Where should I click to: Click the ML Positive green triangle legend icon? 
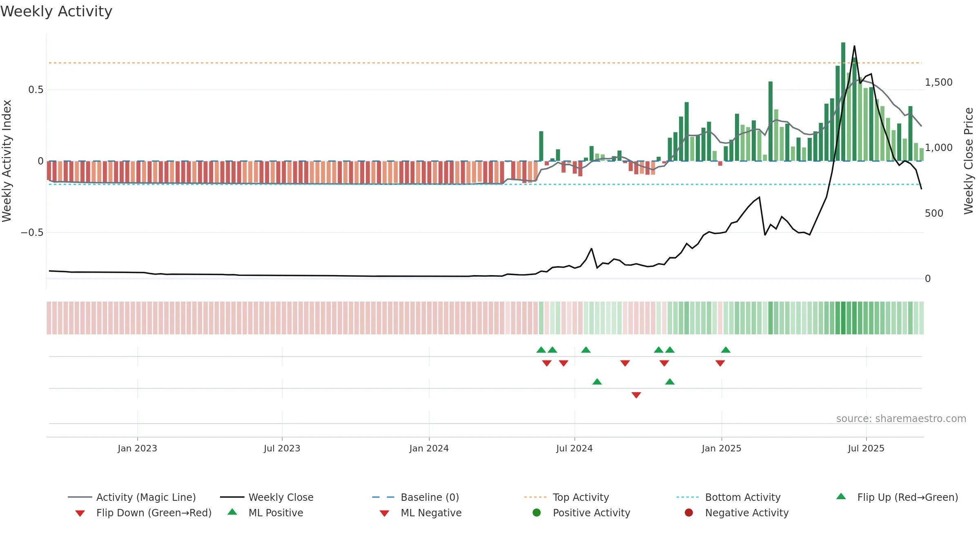[232, 512]
